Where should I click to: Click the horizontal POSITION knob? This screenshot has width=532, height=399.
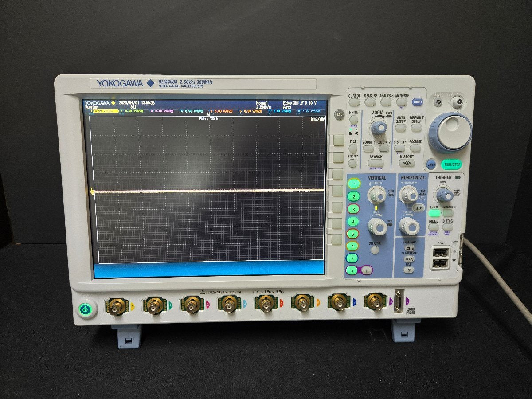408,194
